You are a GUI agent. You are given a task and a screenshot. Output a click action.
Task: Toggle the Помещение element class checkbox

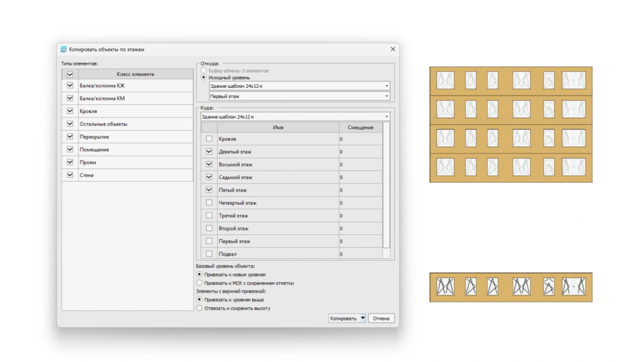click(69, 149)
